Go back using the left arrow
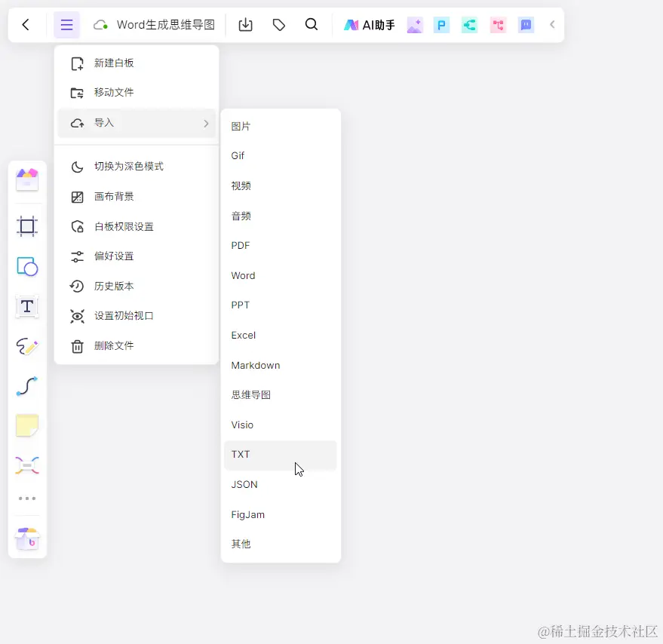663x644 pixels. 26,25
